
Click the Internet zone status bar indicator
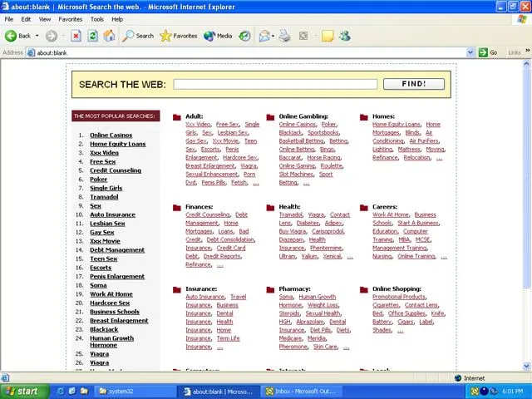click(x=470, y=378)
